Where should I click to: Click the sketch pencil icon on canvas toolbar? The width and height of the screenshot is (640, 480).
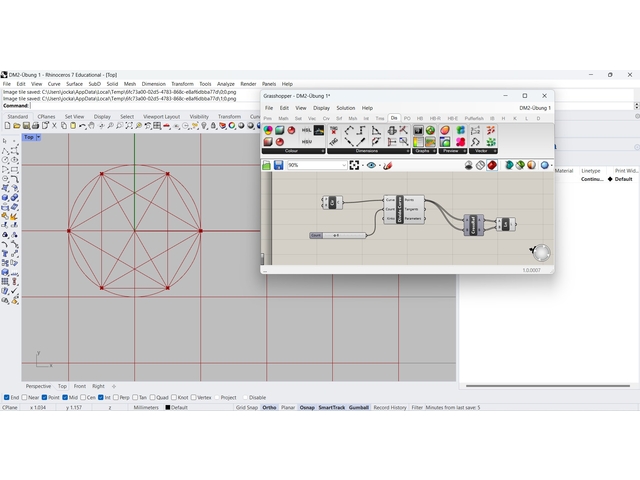(x=387, y=165)
